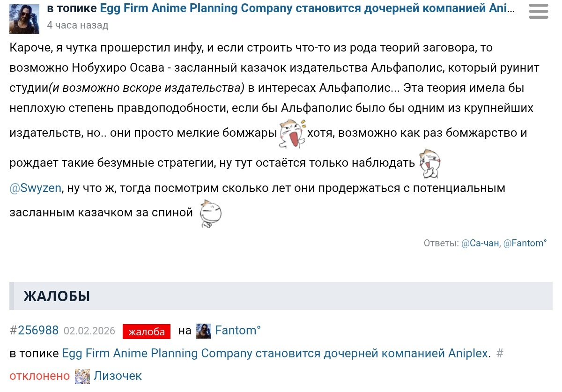Screen dimensions: 562x392
Task: Open the Лизочек moderator profile link
Action: tap(118, 376)
